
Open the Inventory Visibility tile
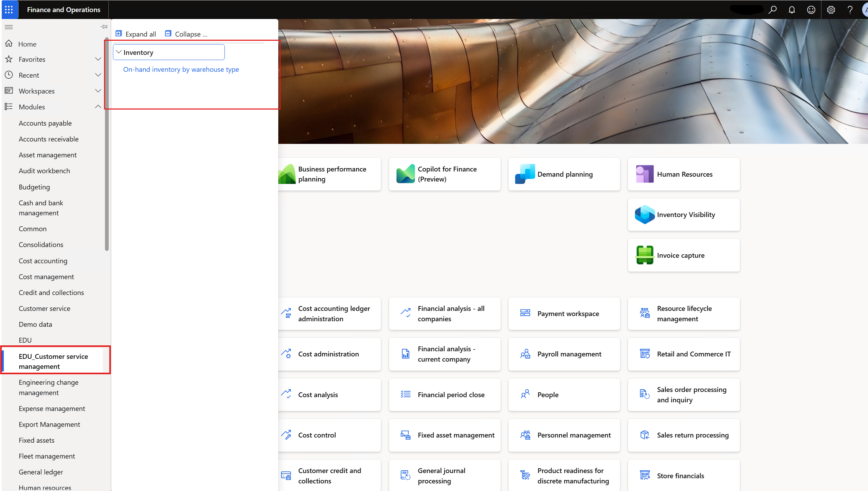(684, 215)
